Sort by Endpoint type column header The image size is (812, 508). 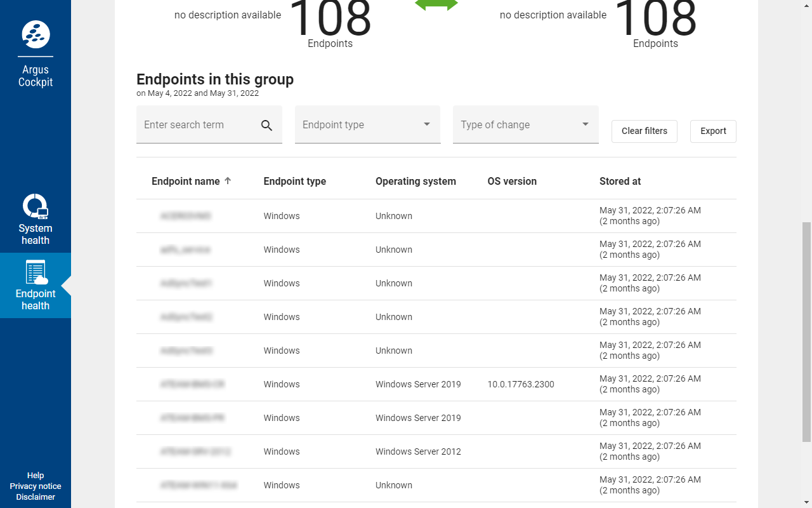pos(294,181)
